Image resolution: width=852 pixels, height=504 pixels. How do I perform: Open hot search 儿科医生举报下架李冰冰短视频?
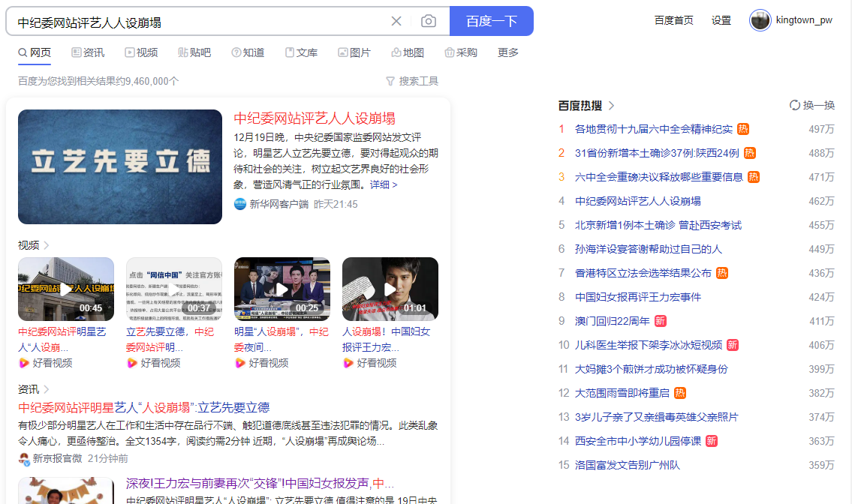coord(649,345)
